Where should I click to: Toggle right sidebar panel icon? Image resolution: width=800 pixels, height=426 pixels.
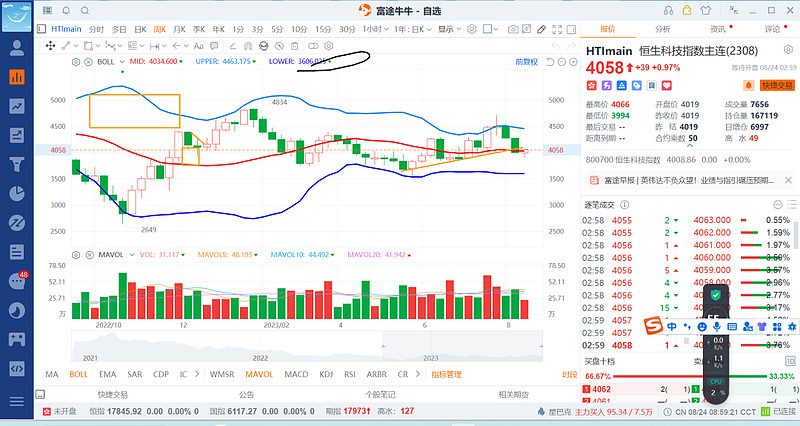click(571, 29)
